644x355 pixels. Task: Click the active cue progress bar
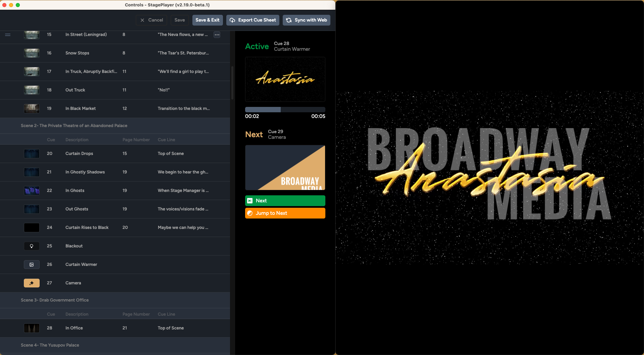(285, 110)
